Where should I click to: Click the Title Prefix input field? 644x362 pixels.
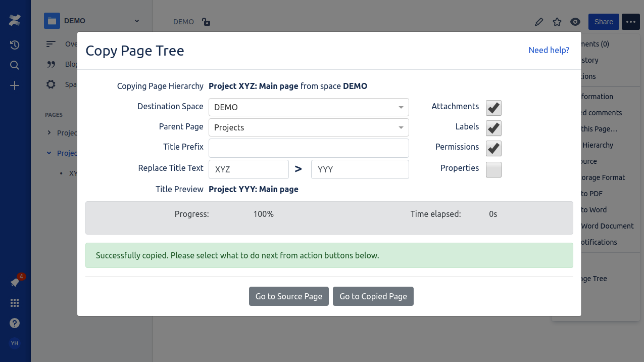click(x=309, y=148)
